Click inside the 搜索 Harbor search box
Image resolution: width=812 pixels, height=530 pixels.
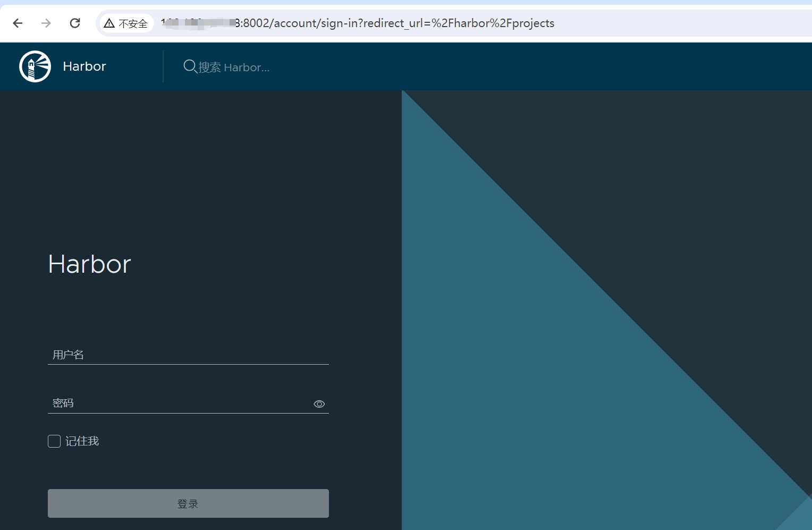[239, 67]
